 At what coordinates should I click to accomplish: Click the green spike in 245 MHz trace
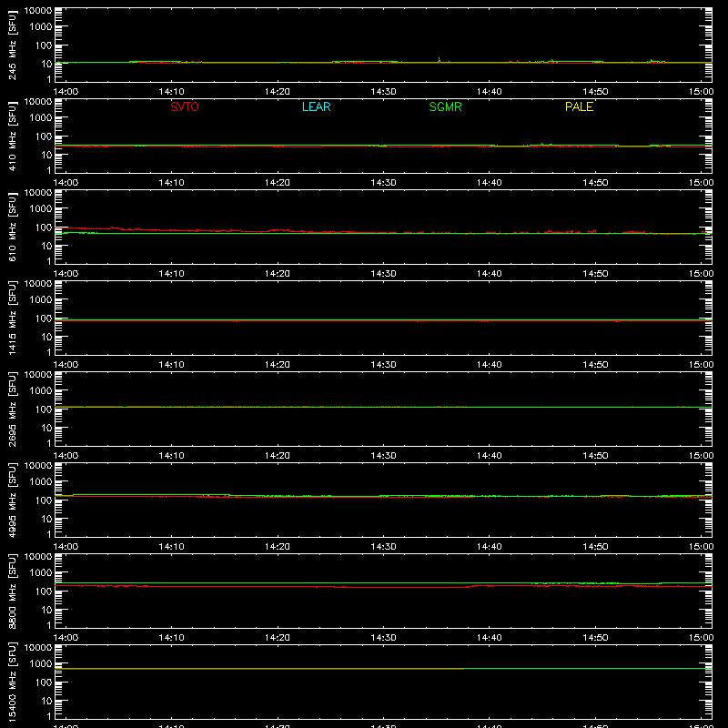[x=440, y=60]
